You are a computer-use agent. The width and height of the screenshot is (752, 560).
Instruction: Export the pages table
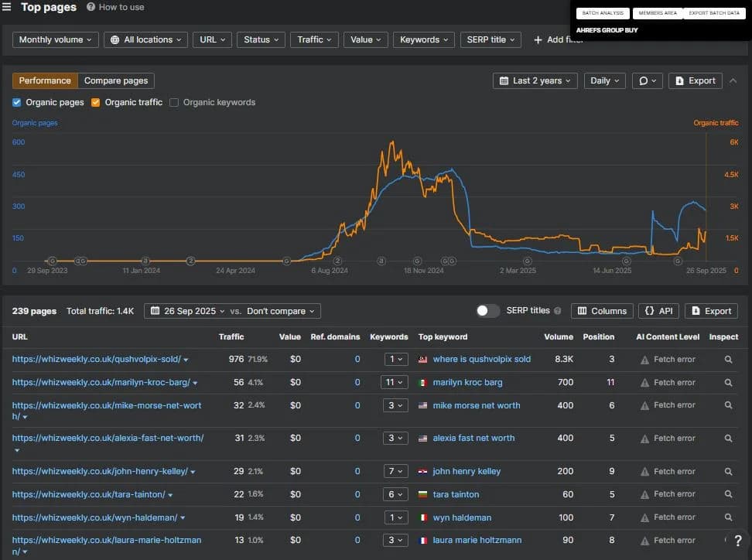coord(711,311)
